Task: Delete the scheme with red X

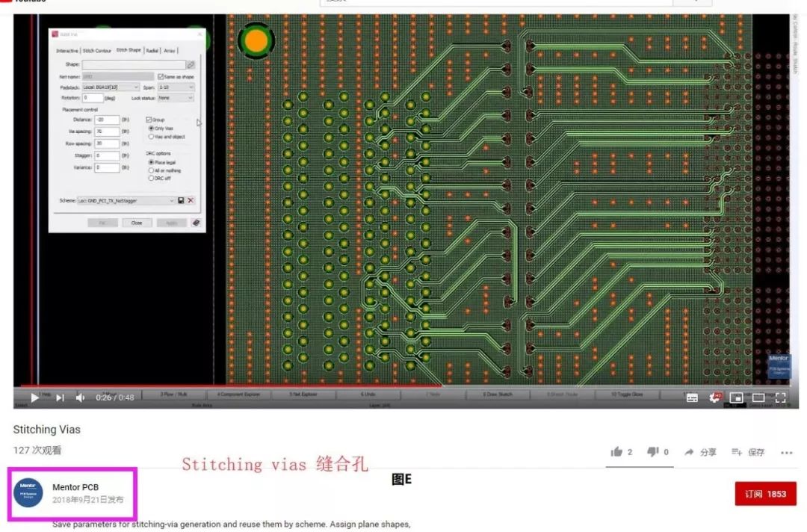Action: pyautogui.click(x=191, y=201)
